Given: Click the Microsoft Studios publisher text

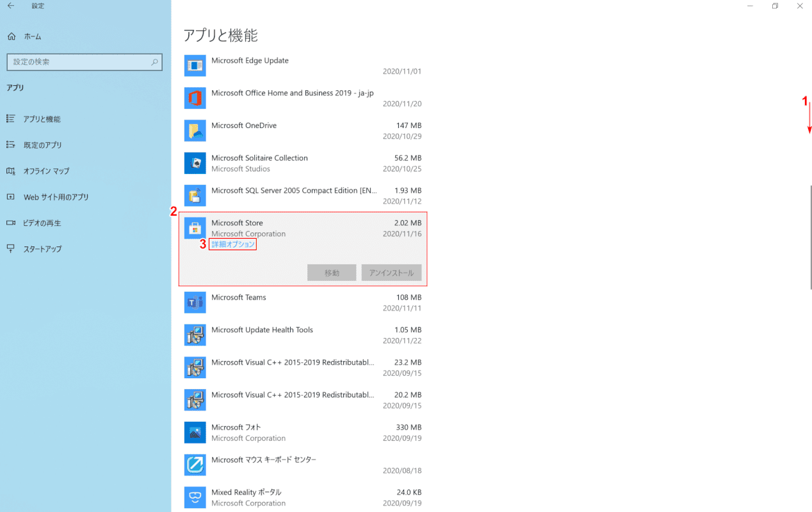Looking at the screenshot, I should tap(241, 169).
